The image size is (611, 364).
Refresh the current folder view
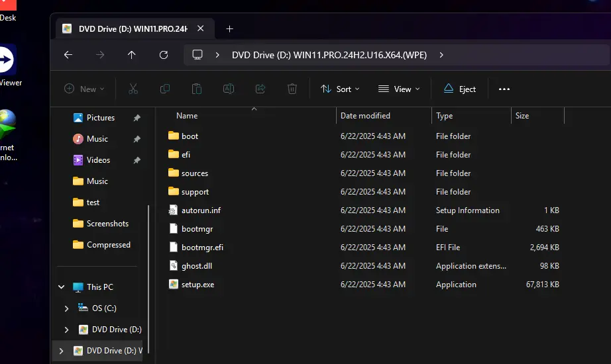click(x=164, y=55)
